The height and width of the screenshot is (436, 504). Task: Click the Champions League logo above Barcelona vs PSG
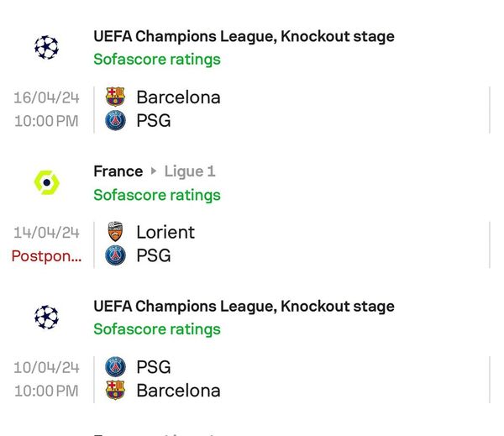tap(46, 47)
